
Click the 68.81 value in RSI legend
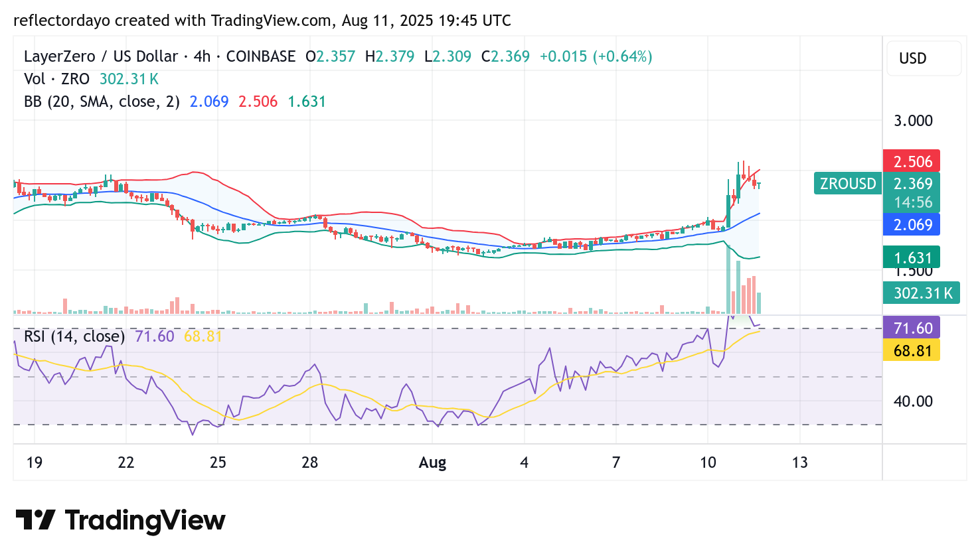tap(203, 336)
